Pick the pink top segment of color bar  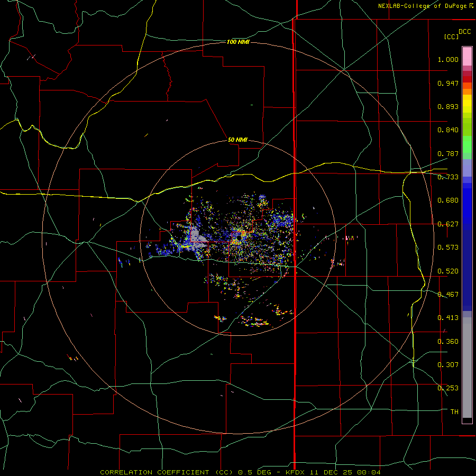tap(467, 56)
